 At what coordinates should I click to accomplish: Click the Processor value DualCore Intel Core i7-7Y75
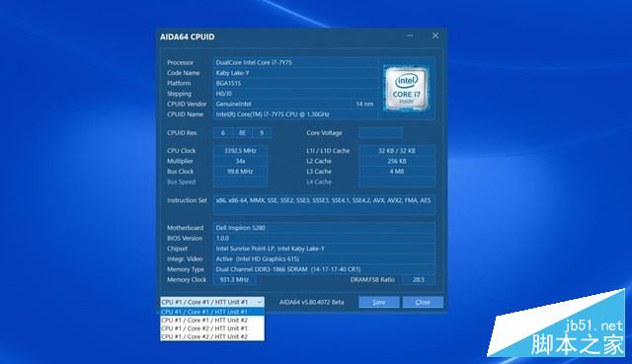296,62
